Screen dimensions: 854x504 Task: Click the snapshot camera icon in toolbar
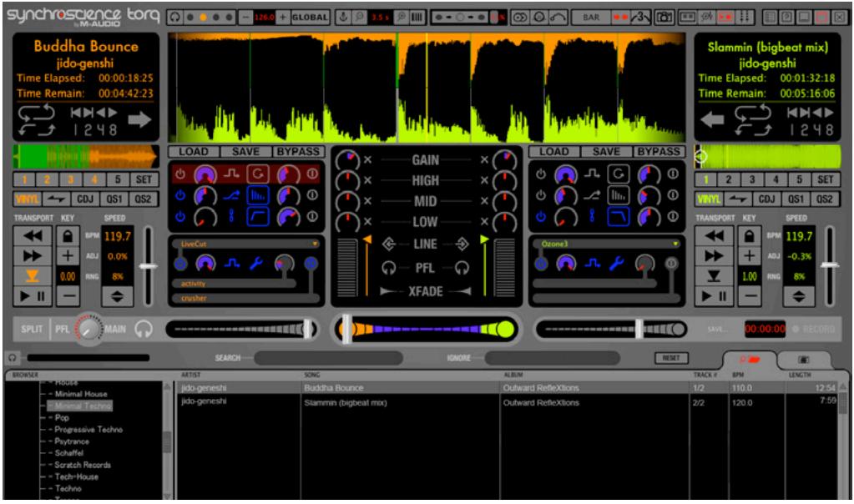[x=664, y=17]
